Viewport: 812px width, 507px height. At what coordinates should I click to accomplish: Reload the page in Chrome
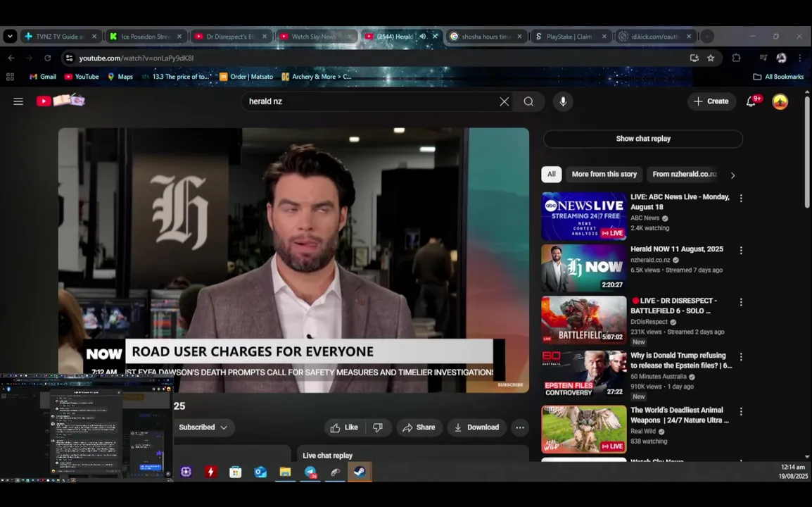(48, 58)
